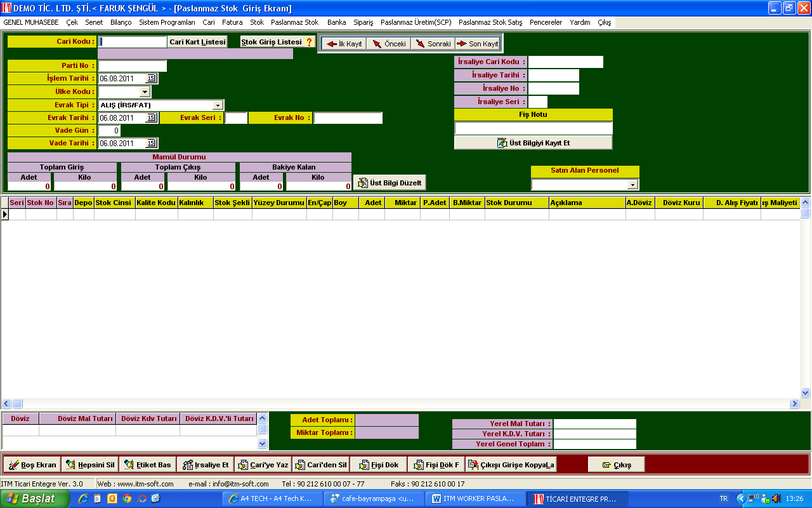Screen dimensions: 812x508
Task: Open the Fatura menu
Action: (232, 22)
